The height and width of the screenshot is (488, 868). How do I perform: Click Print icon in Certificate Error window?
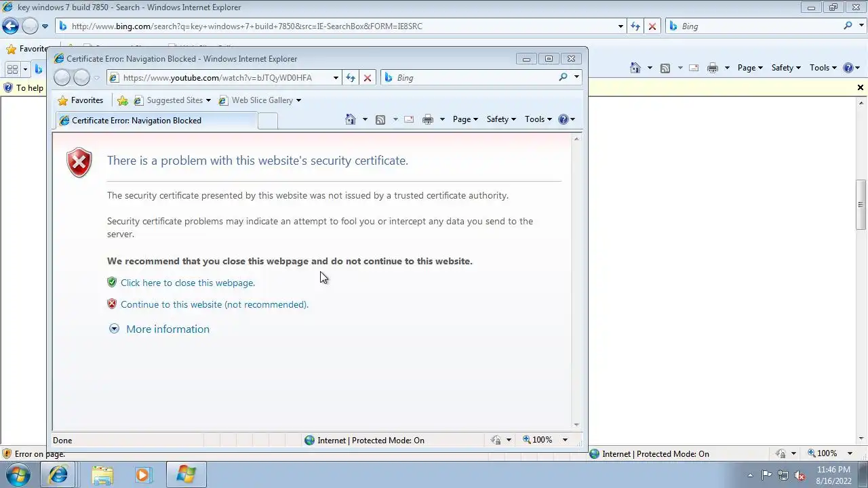(428, 119)
